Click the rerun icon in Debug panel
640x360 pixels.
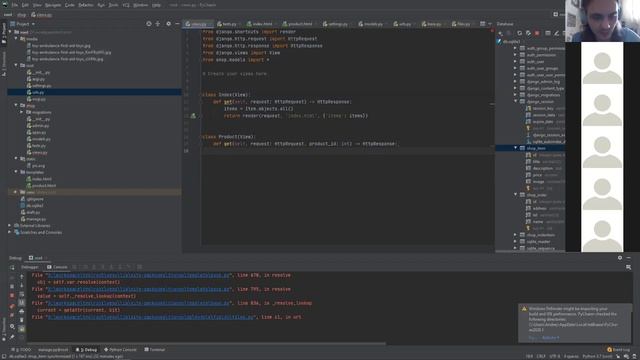point(12,268)
